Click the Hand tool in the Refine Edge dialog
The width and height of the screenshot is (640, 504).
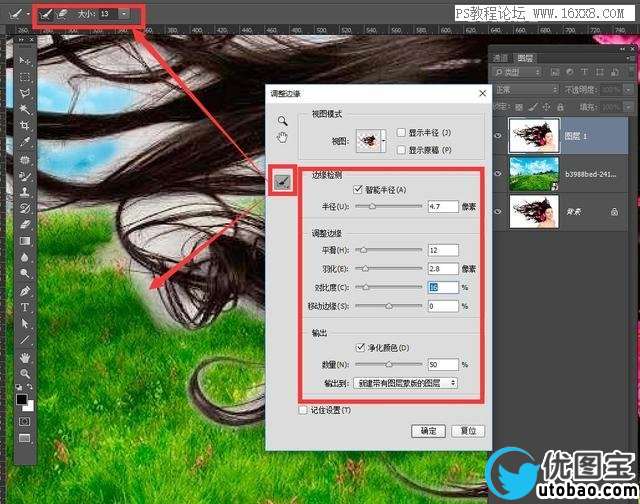tap(282, 138)
